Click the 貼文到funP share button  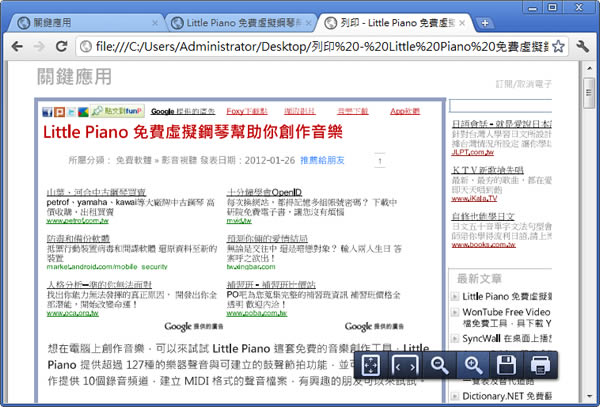(117, 111)
